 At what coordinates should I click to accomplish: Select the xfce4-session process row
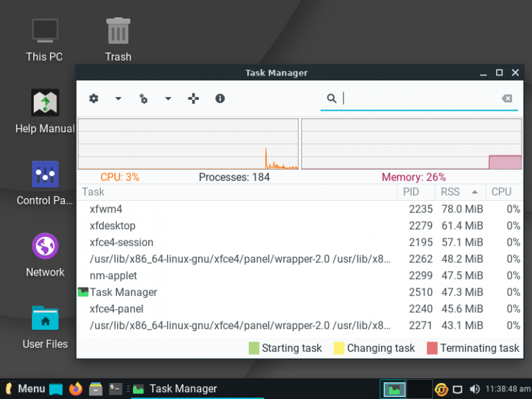tap(299, 242)
